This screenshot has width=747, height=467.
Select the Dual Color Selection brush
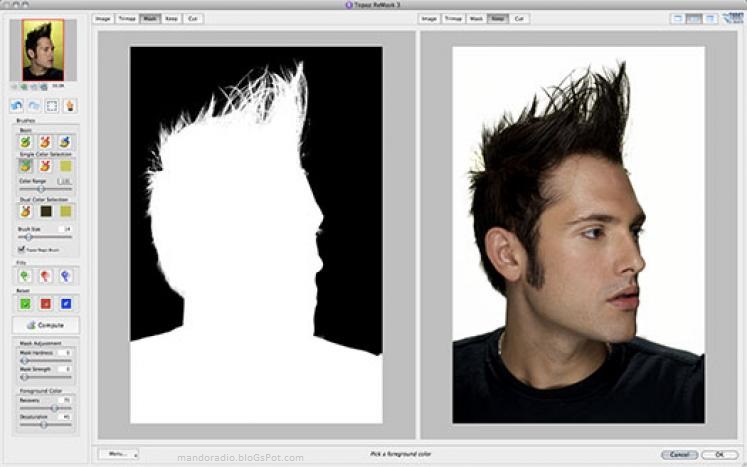(25, 211)
